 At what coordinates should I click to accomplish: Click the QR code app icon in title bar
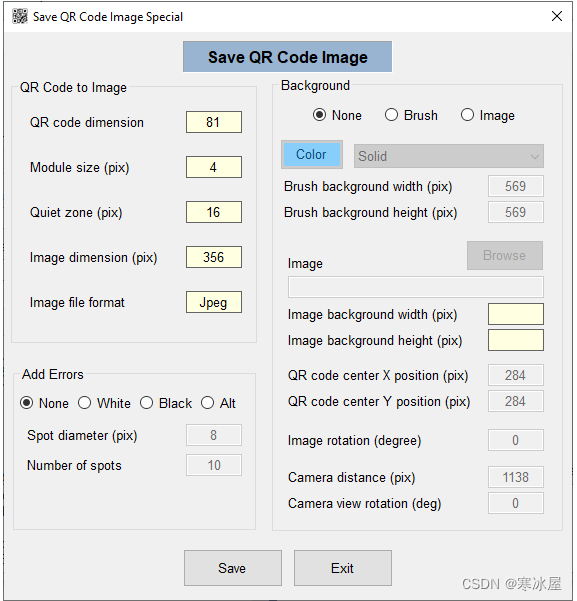pyautogui.click(x=20, y=16)
